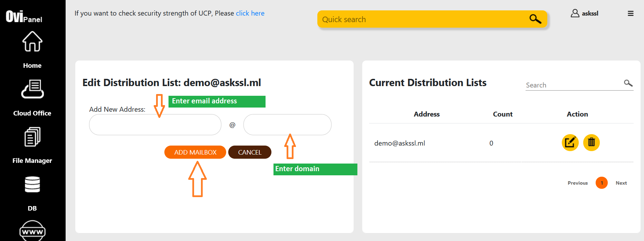Sort by the Address column header
This screenshot has width=644, height=241.
pyautogui.click(x=427, y=114)
